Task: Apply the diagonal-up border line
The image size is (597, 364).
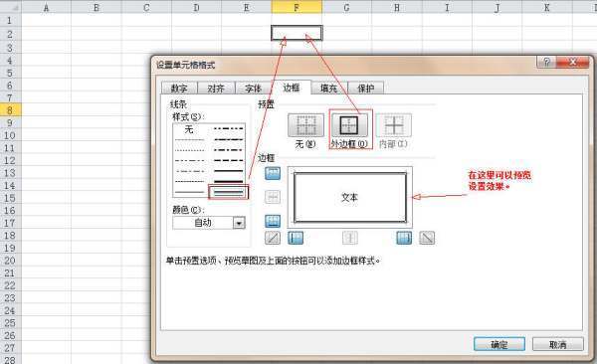Action: [273, 238]
